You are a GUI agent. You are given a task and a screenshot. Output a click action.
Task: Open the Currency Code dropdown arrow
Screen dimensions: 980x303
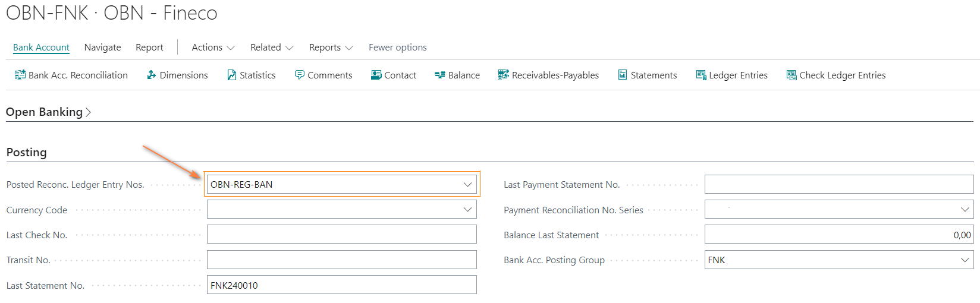click(467, 210)
